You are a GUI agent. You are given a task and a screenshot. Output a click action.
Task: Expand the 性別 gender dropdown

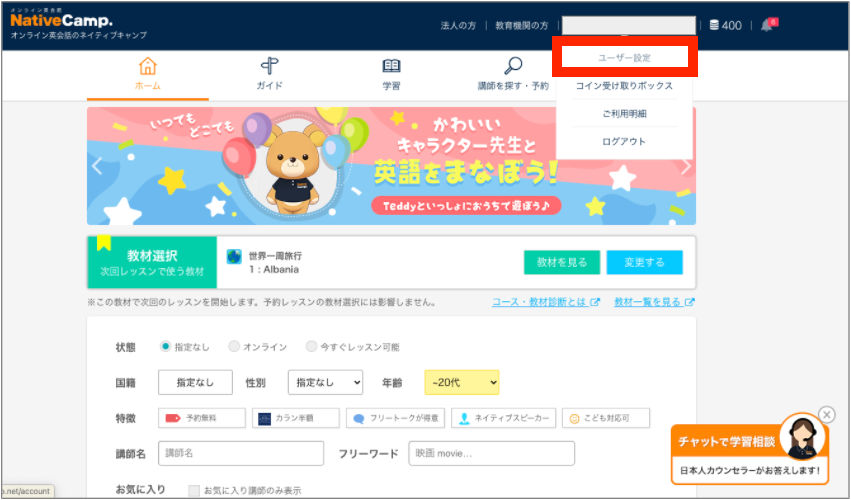[x=325, y=382]
